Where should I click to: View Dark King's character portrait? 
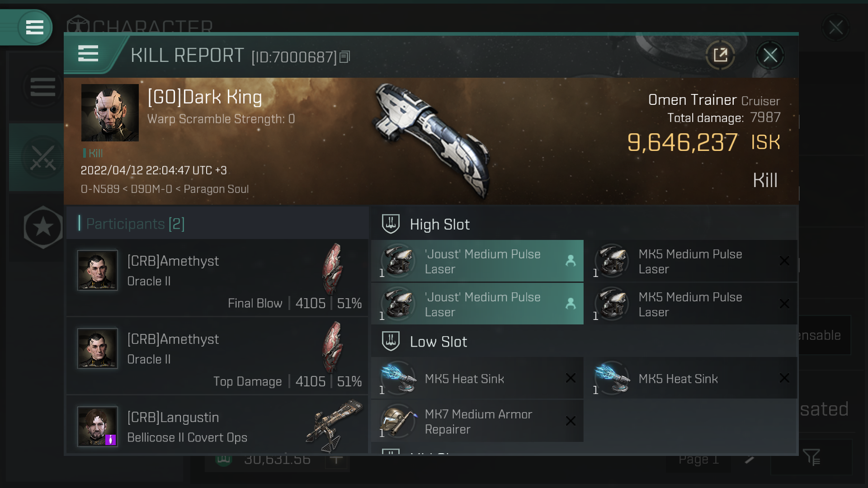(x=110, y=113)
